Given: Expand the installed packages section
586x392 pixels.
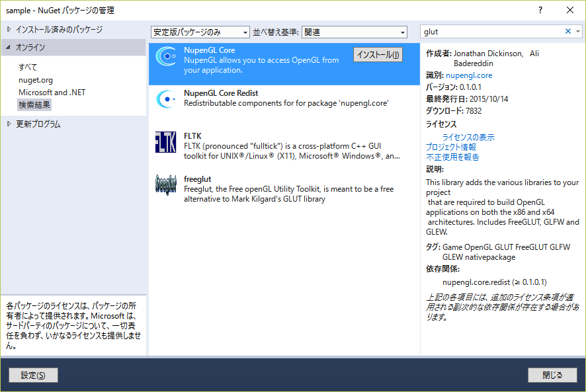Looking at the screenshot, I should click(x=9, y=29).
